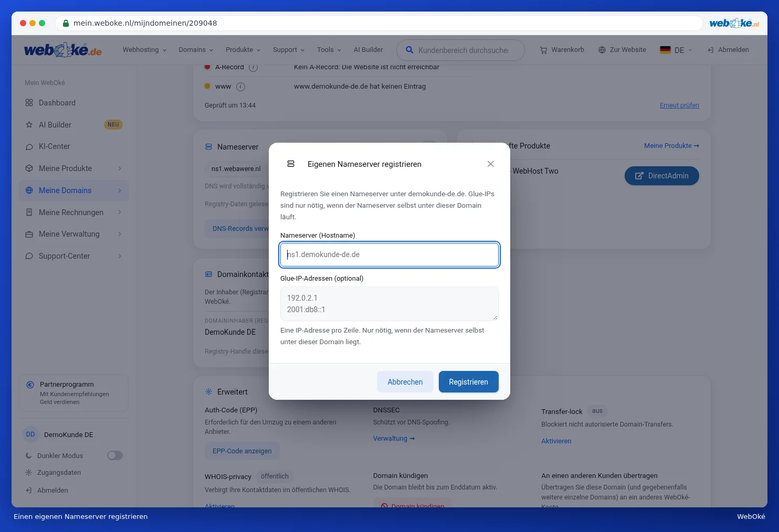
Task: Click the Zugangsdaten gear icon
Action: [x=29, y=473]
